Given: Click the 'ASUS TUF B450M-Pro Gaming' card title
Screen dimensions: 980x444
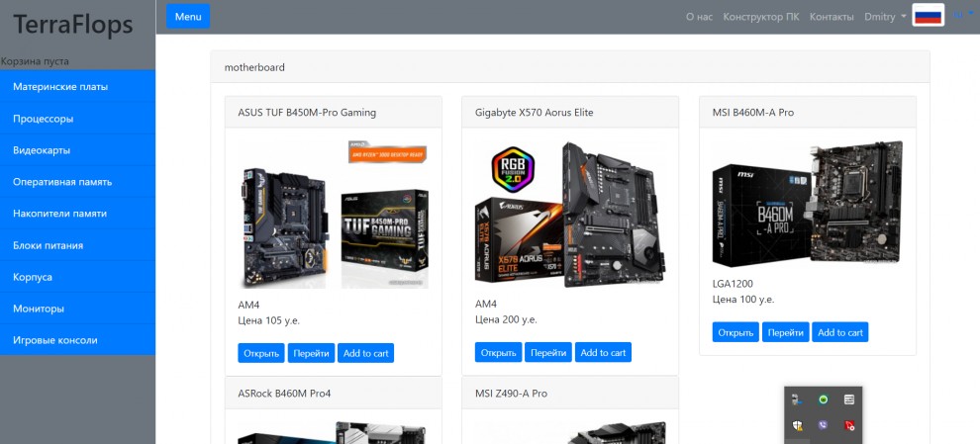Looking at the screenshot, I should click(307, 113).
